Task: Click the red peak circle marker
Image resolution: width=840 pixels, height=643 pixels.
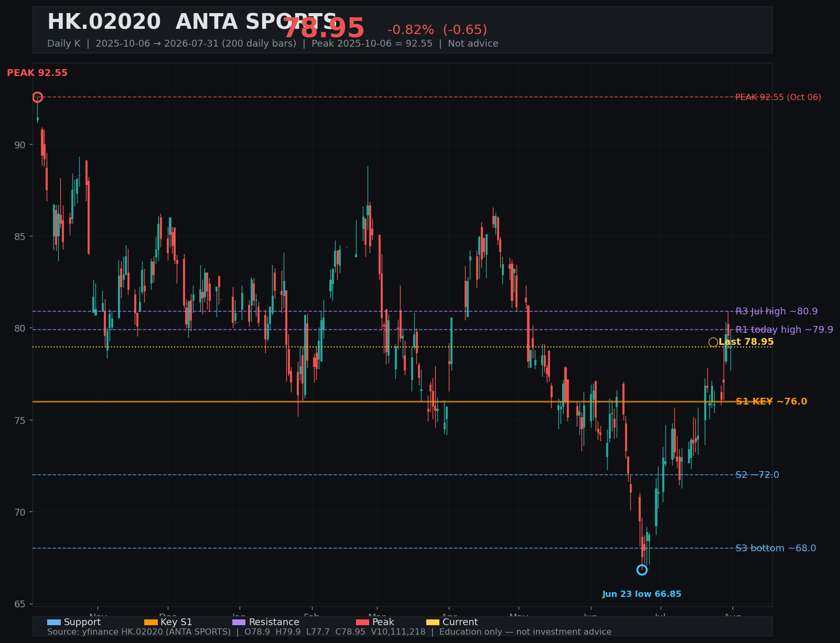Action: pyautogui.click(x=37, y=97)
